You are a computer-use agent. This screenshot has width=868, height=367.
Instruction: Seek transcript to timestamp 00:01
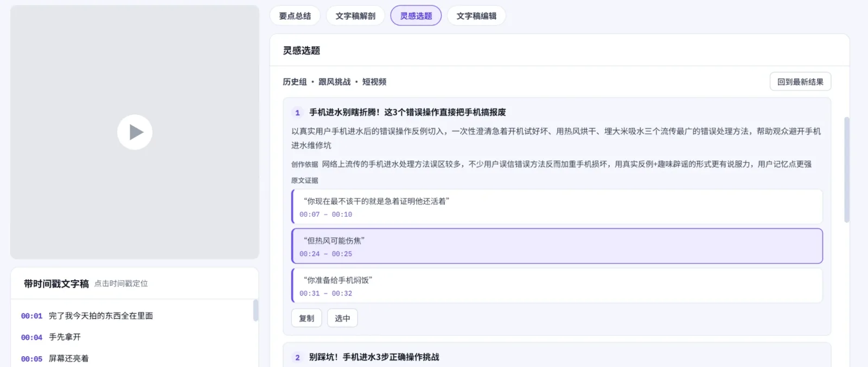pos(31,316)
